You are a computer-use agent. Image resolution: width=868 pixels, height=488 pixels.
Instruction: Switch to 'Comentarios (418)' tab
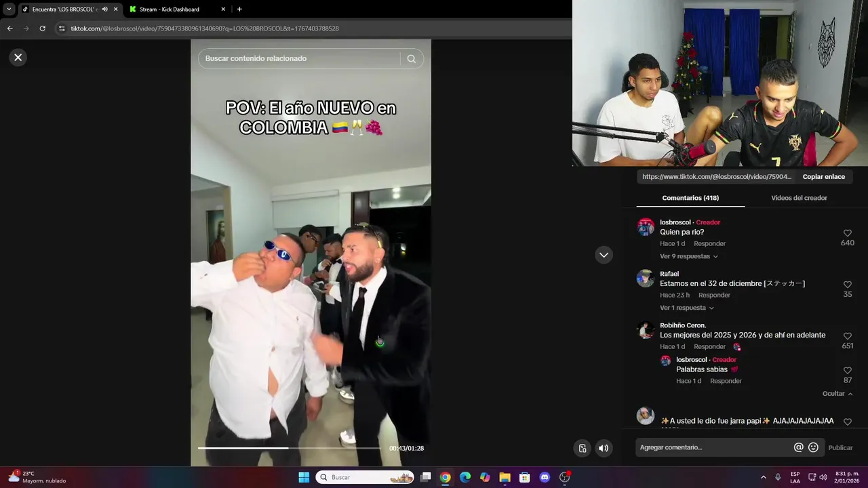click(x=690, y=198)
